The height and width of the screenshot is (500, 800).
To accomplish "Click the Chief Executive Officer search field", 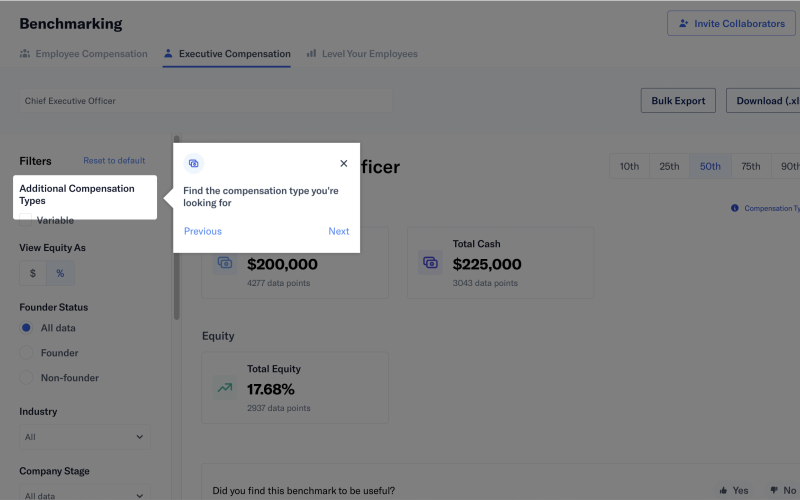I will [x=200, y=101].
